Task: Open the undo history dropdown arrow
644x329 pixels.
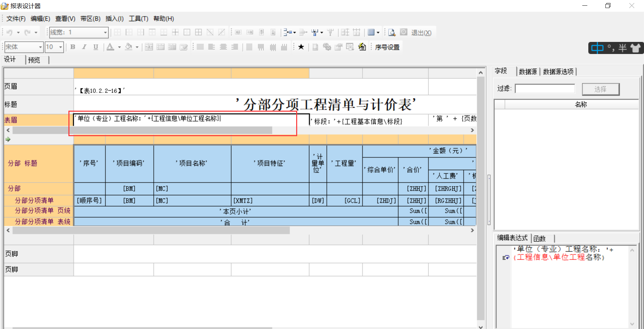Action: pos(18,33)
